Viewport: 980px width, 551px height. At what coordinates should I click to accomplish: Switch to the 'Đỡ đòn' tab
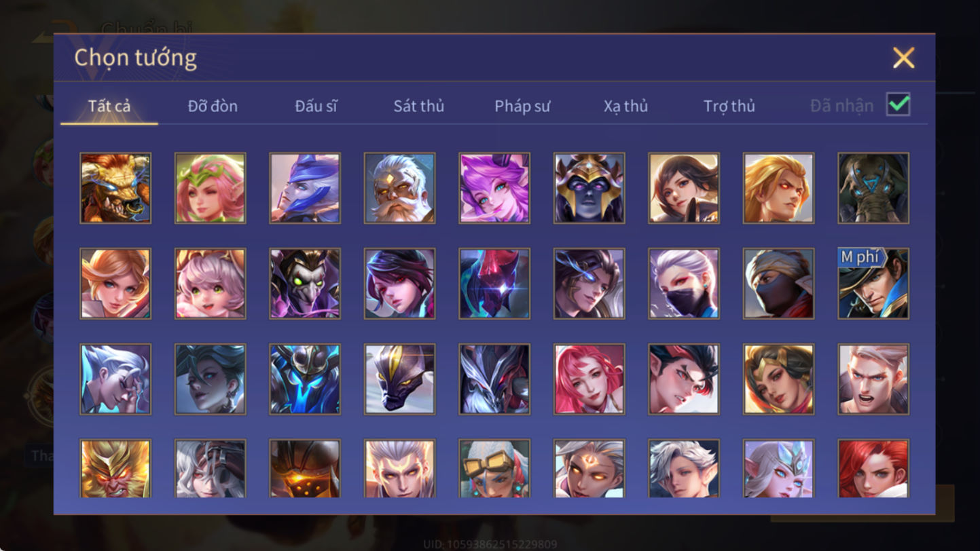(213, 106)
